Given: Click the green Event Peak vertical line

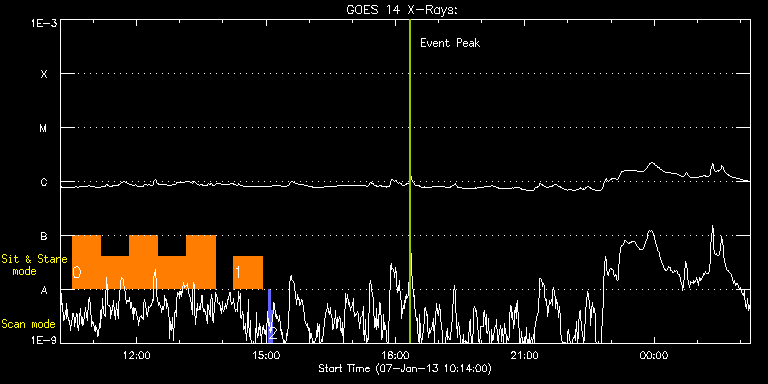Looking at the screenshot, I should [x=409, y=181].
